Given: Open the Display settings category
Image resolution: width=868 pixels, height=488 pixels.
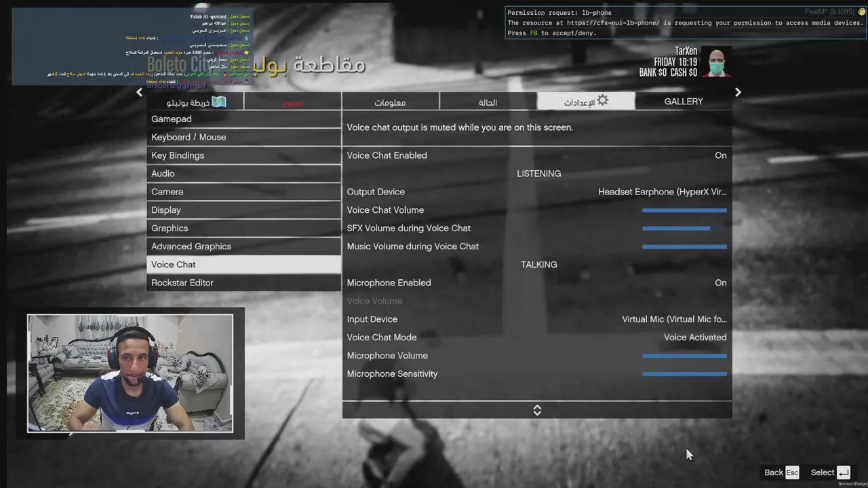Looking at the screenshot, I should point(243,210).
